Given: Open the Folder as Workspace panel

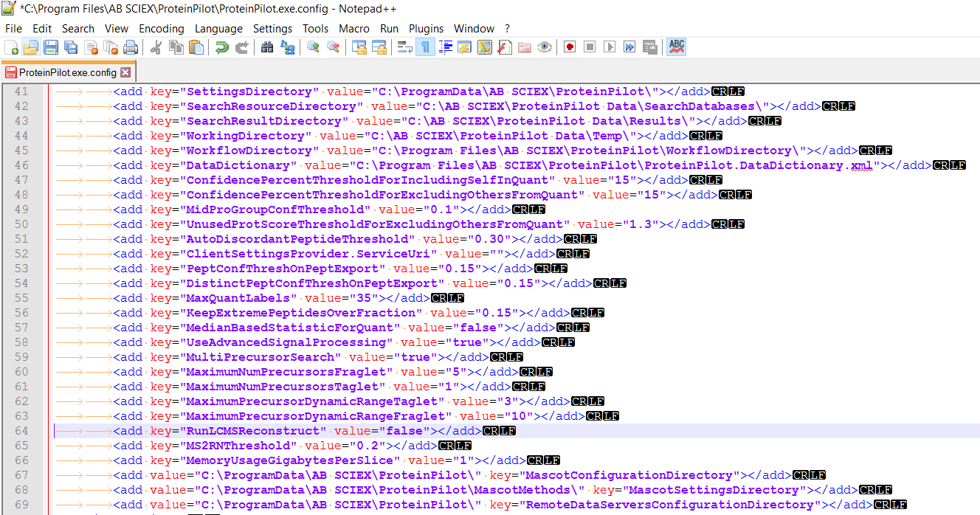Looking at the screenshot, I should coord(525,47).
